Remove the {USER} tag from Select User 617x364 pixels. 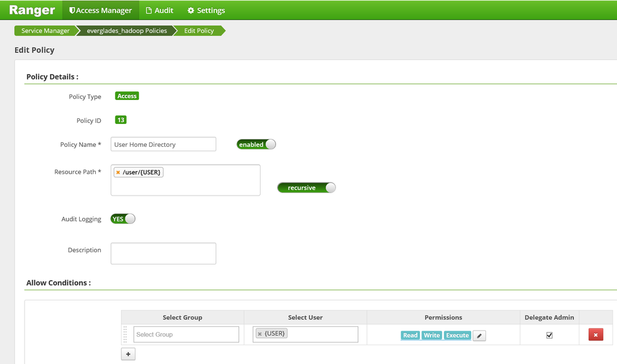tap(259, 334)
